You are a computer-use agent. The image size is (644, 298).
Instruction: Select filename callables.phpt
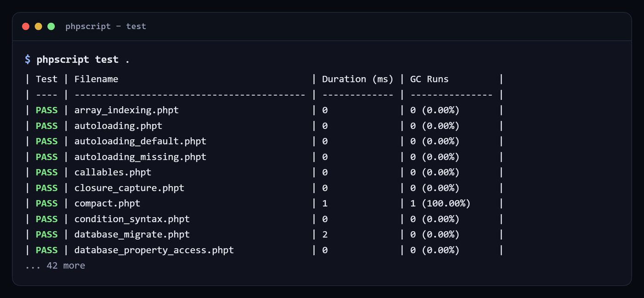113,172
